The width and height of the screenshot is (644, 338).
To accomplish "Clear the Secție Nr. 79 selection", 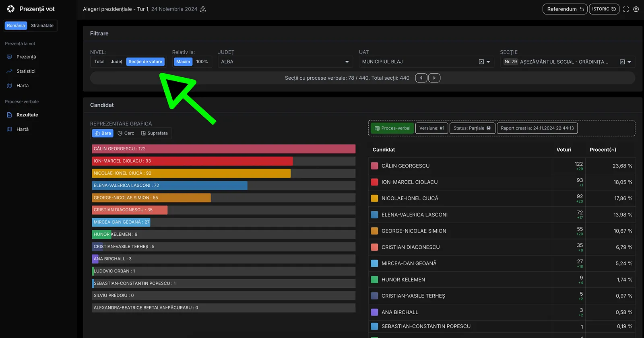I will click(622, 62).
